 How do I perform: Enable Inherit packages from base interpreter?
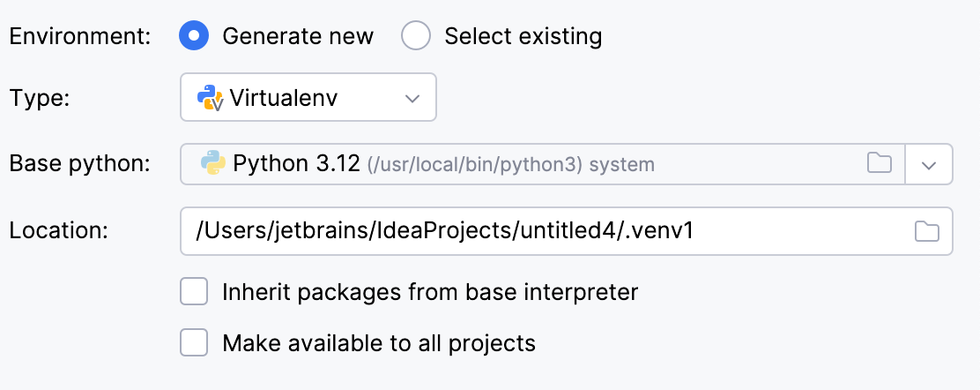pos(194,292)
